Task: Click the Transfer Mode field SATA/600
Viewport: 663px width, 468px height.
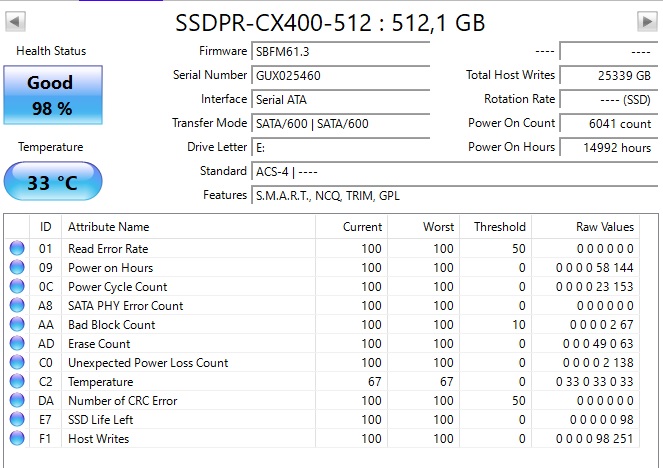Action: (x=341, y=123)
